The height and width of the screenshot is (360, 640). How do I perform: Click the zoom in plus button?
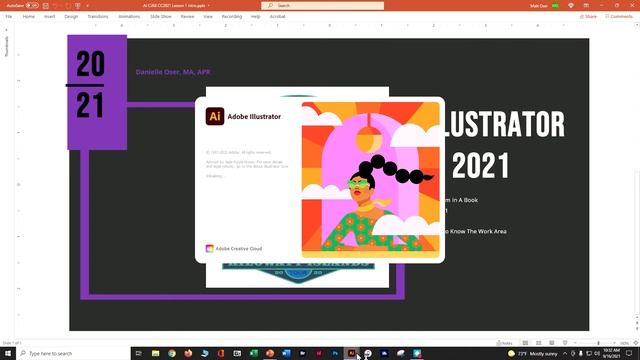(x=614, y=343)
